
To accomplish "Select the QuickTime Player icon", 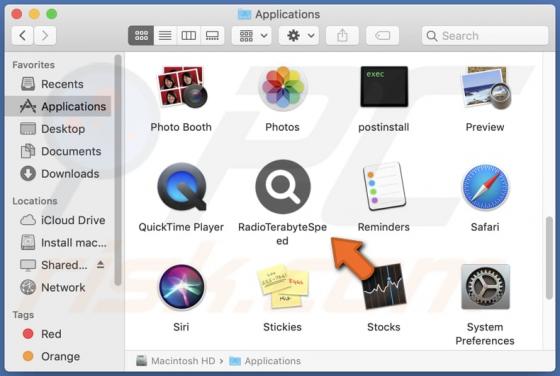I will (x=181, y=186).
